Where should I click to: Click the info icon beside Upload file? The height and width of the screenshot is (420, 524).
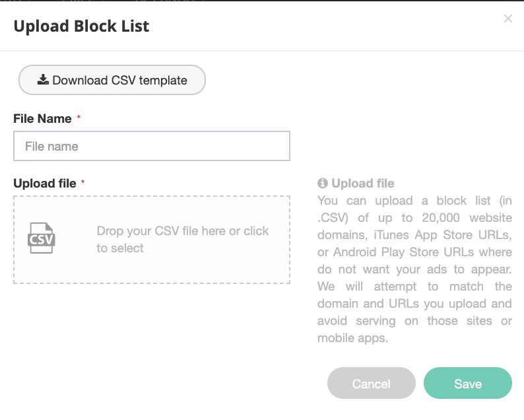(x=323, y=183)
